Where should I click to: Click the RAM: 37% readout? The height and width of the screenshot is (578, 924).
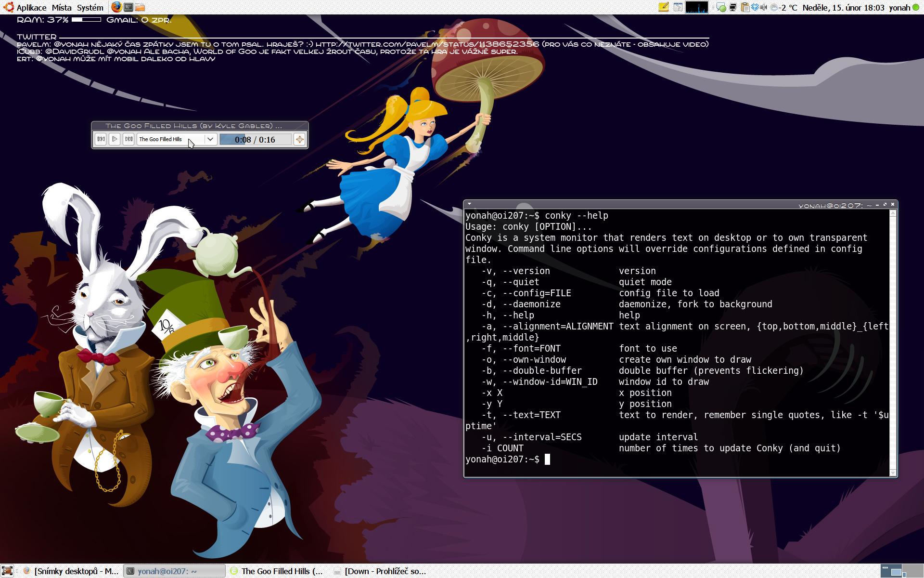click(x=43, y=20)
